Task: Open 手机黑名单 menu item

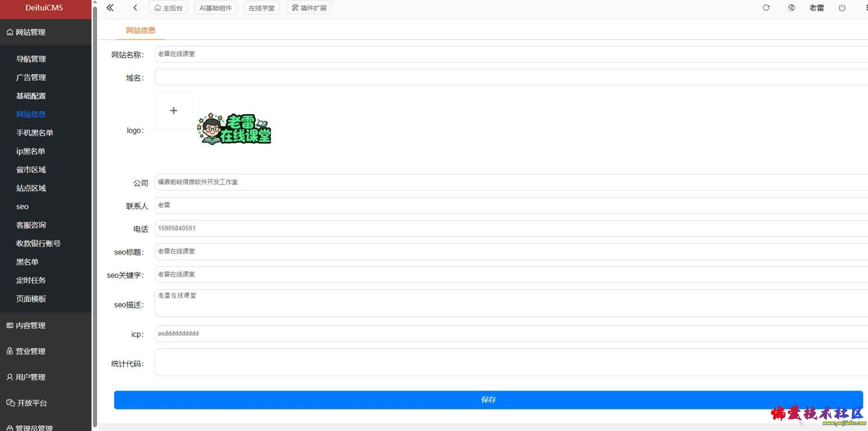Action: pos(35,132)
